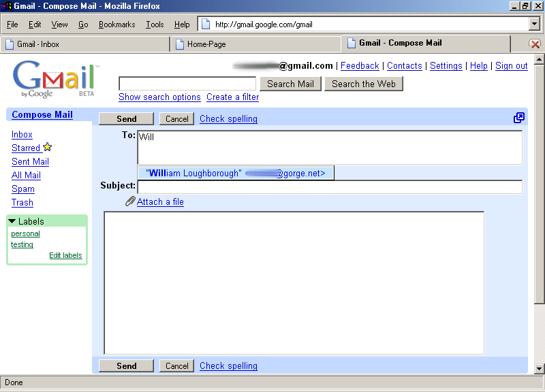
Task: Open the Bookmarks menu
Action: click(116, 24)
